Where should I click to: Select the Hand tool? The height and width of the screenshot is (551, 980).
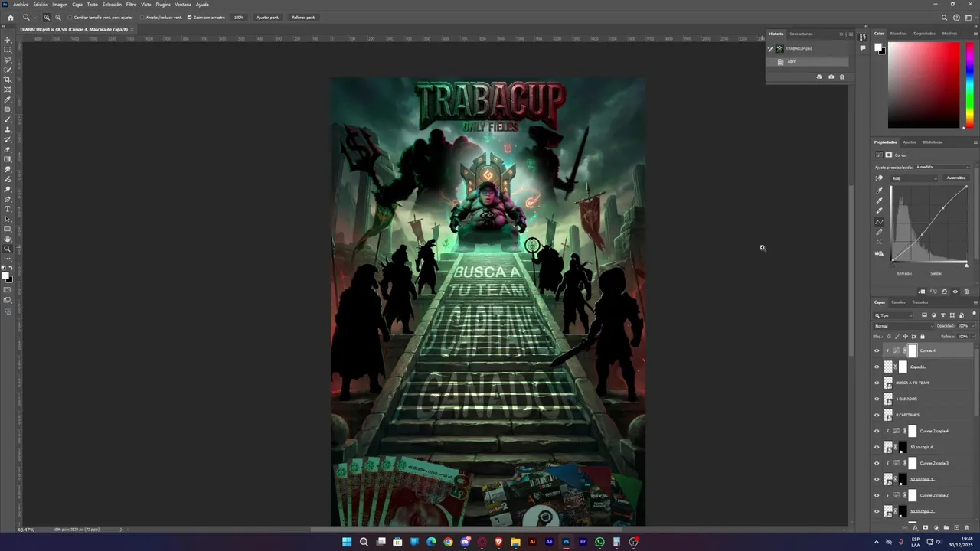[8, 239]
